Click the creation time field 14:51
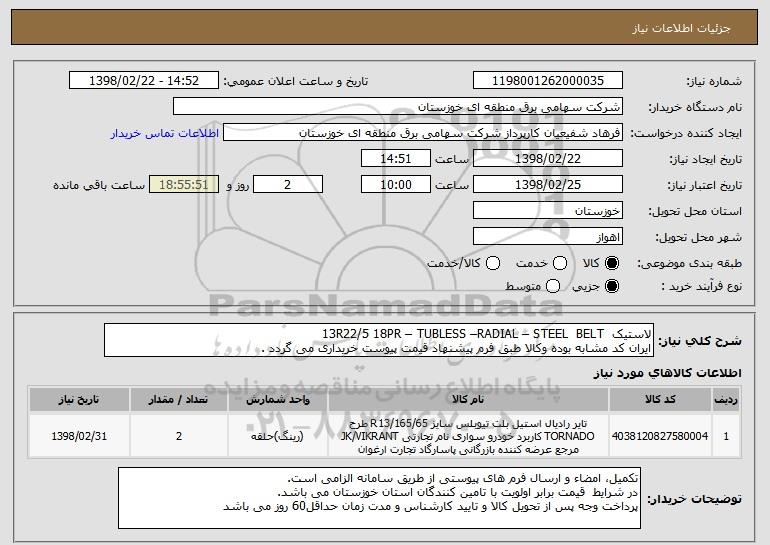The height and width of the screenshot is (545, 770). (x=396, y=159)
